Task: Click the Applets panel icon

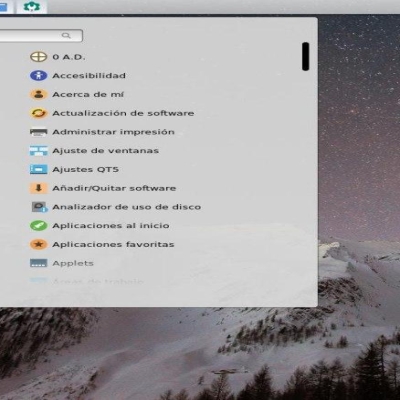Action: (39, 263)
